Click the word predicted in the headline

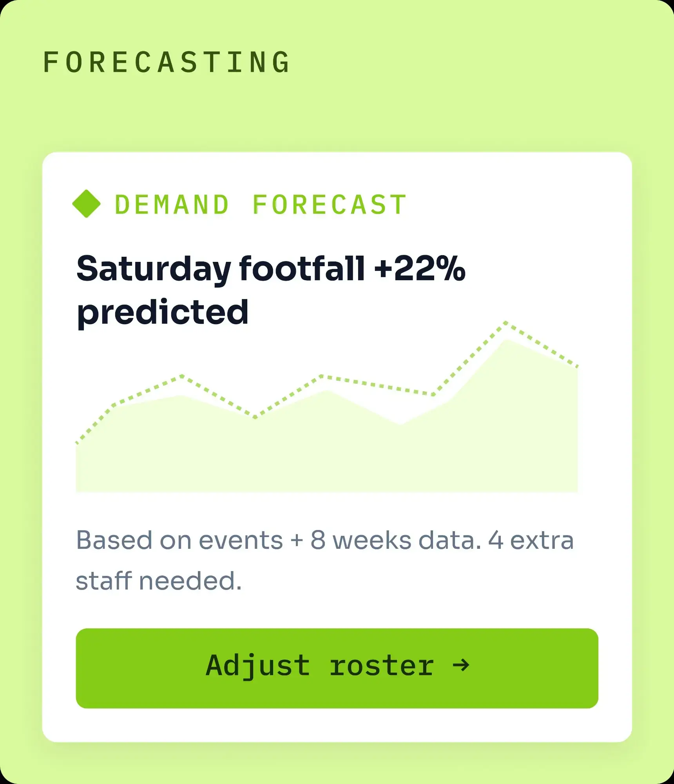[163, 312]
